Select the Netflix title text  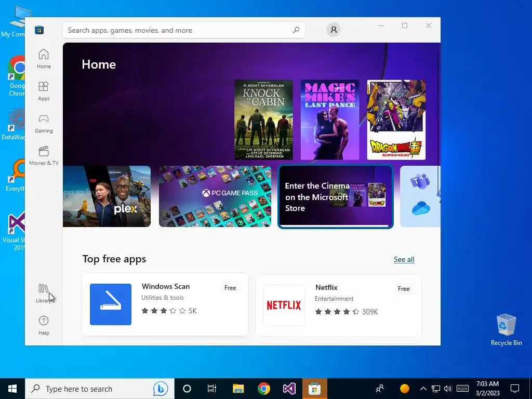(326, 287)
